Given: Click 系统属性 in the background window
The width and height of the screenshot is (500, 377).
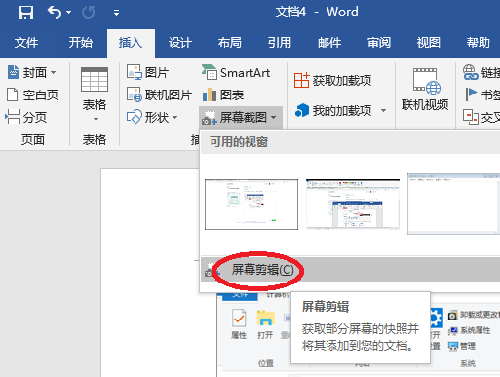Looking at the screenshot, I should 469,330.
